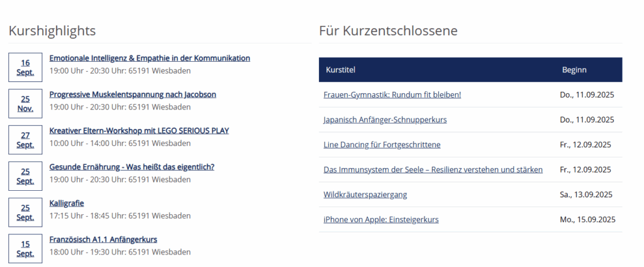Screen dimensions: 644x267
Task: Open the Wildkräuterspaziergang course link
Action: (365, 195)
